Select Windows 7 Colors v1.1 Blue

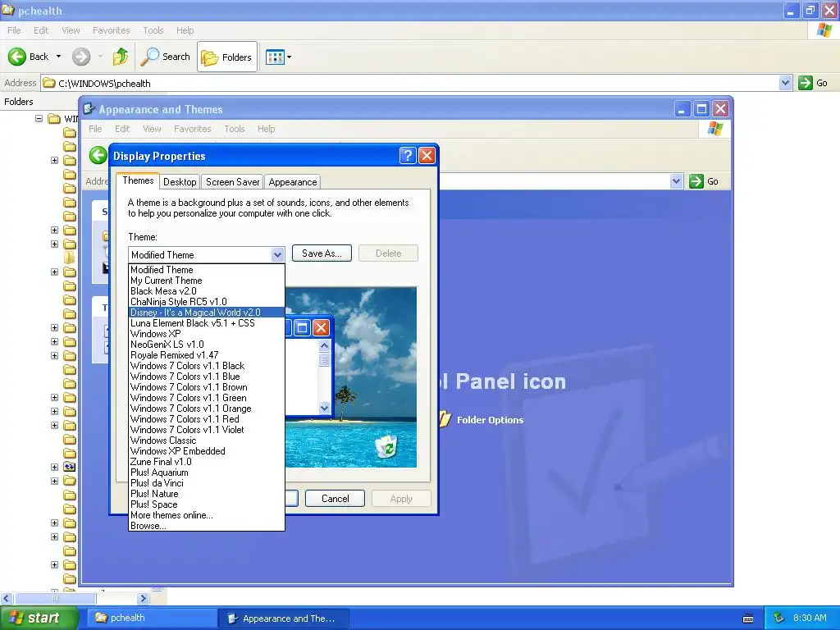(x=206, y=377)
